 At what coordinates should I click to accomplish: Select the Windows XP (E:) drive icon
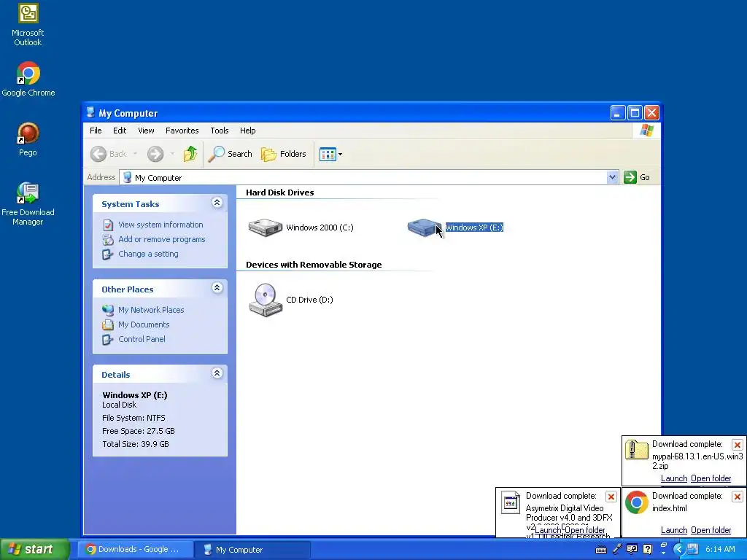[424, 227]
